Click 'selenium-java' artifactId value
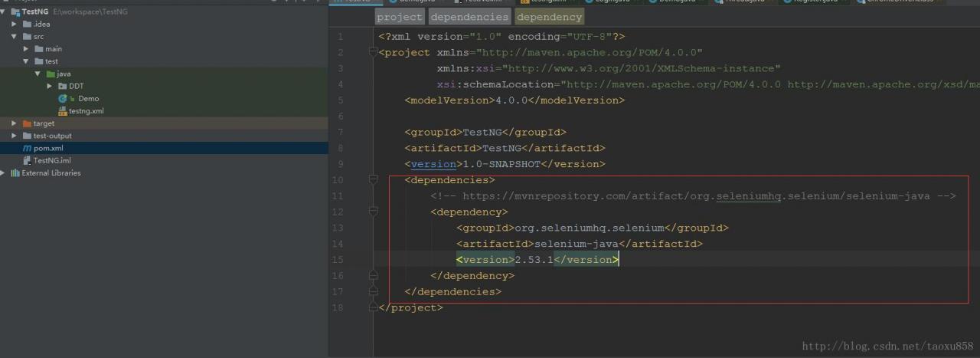The height and width of the screenshot is (358, 980). coord(576,244)
